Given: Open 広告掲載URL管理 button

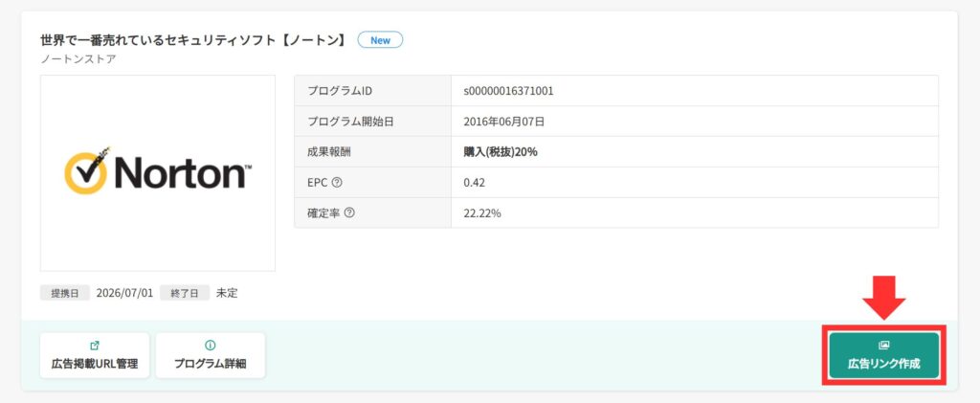Looking at the screenshot, I should pyautogui.click(x=95, y=355).
